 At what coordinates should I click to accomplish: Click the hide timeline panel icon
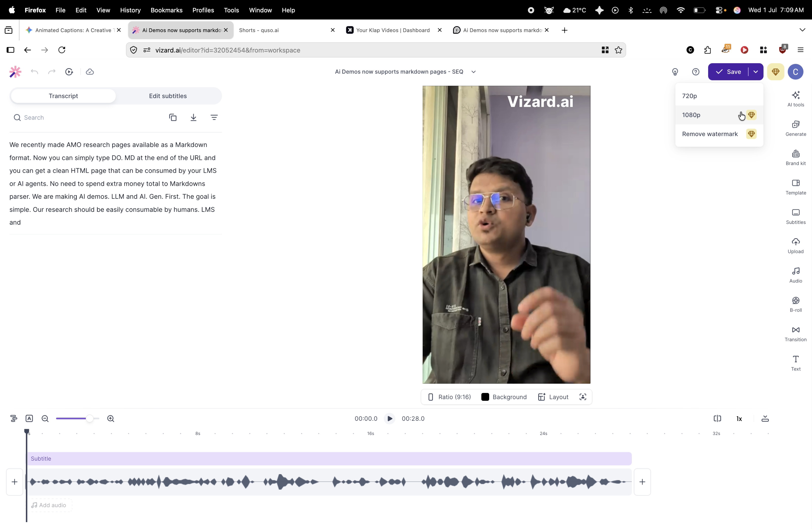(x=765, y=419)
